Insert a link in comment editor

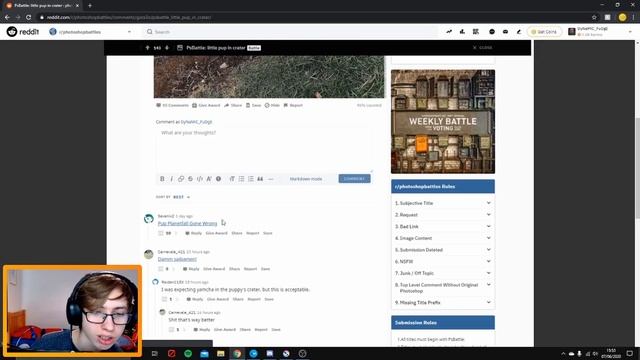click(181, 179)
